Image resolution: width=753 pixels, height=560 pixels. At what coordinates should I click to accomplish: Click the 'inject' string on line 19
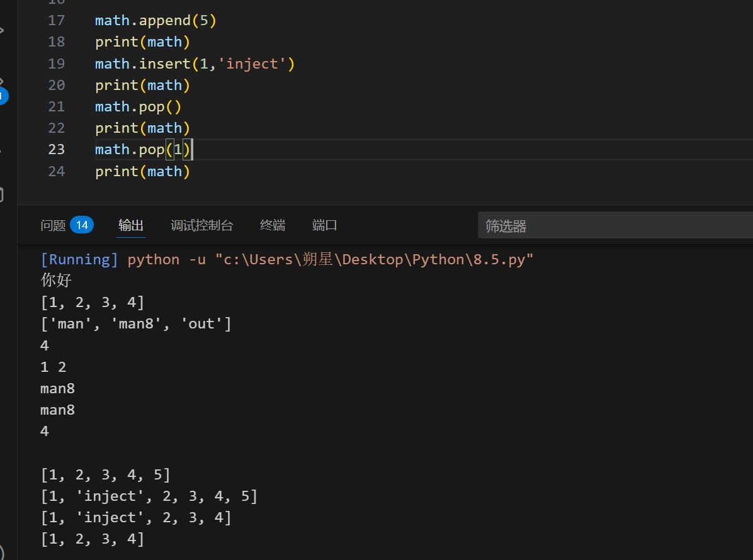tap(252, 64)
